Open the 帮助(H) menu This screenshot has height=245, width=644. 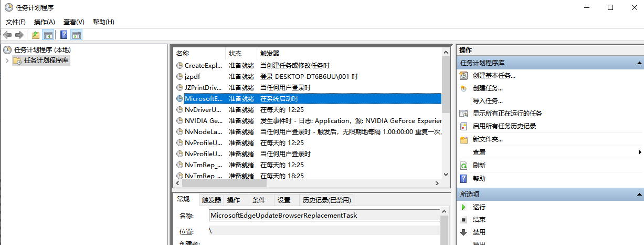(103, 22)
